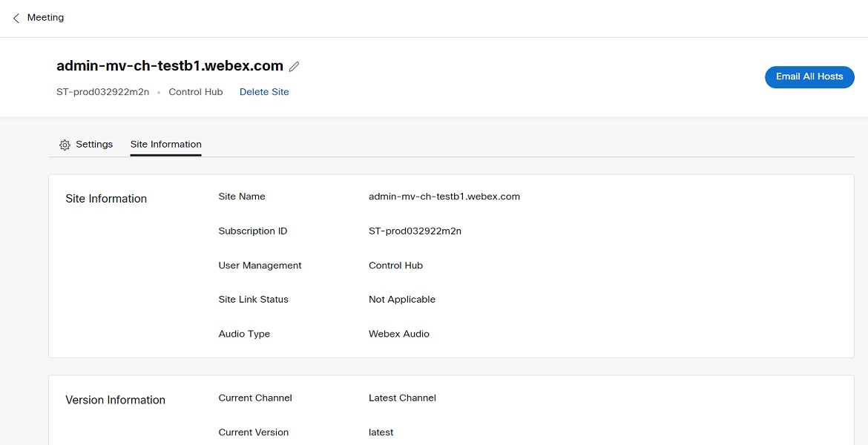
Task: Click the Subscription ID field label
Action: coord(253,231)
